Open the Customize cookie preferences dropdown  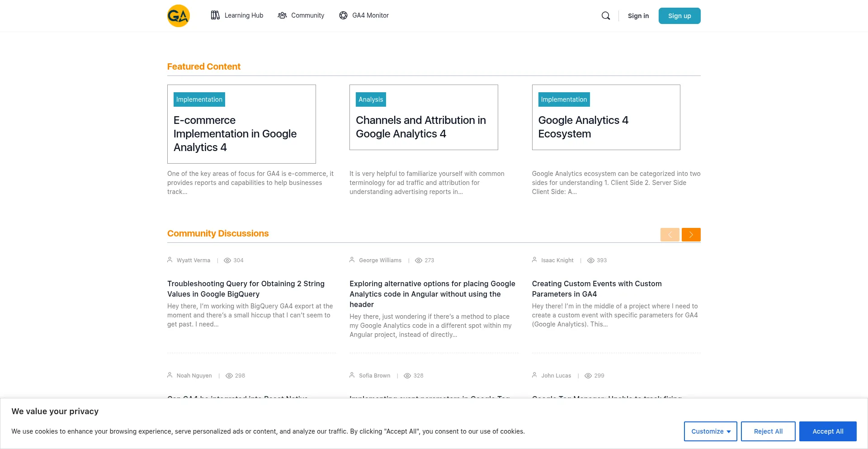click(710, 431)
